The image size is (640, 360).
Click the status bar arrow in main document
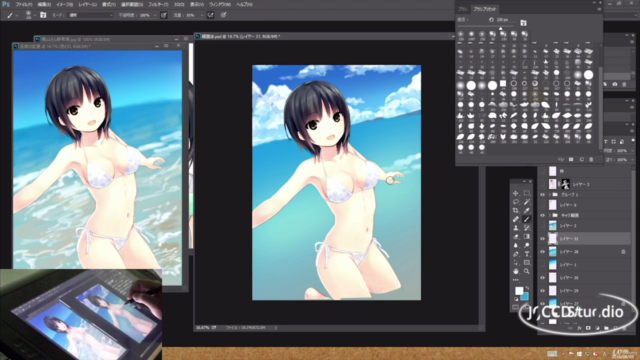coord(276,327)
